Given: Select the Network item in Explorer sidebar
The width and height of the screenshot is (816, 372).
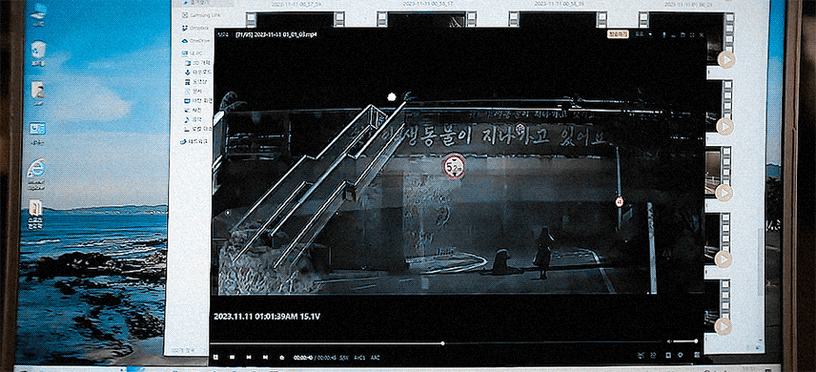Looking at the screenshot, I should (194, 141).
